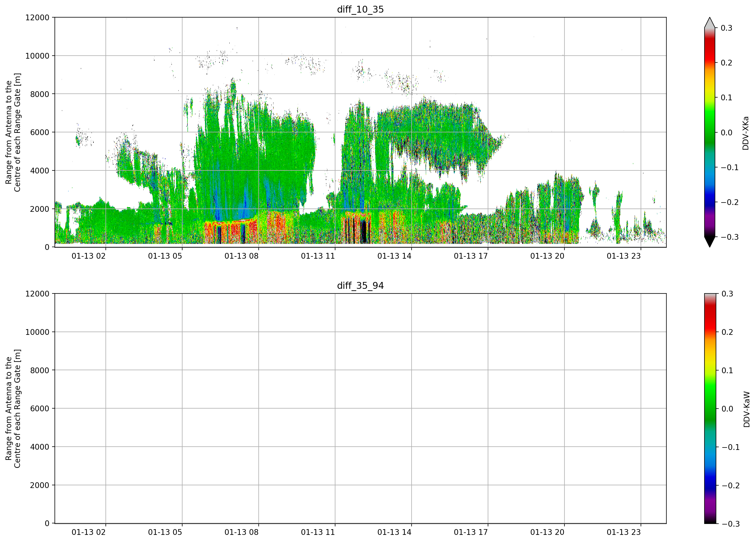Viewport: 756px width, 542px height.
Task: Click the DDV-KaW colorbar label
Action: click(746, 409)
